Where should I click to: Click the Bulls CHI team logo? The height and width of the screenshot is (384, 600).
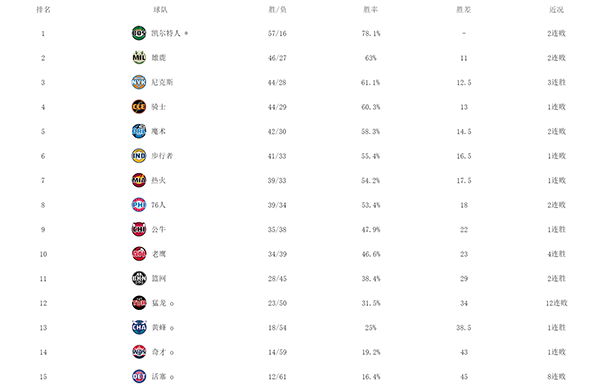tap(139, 229)
